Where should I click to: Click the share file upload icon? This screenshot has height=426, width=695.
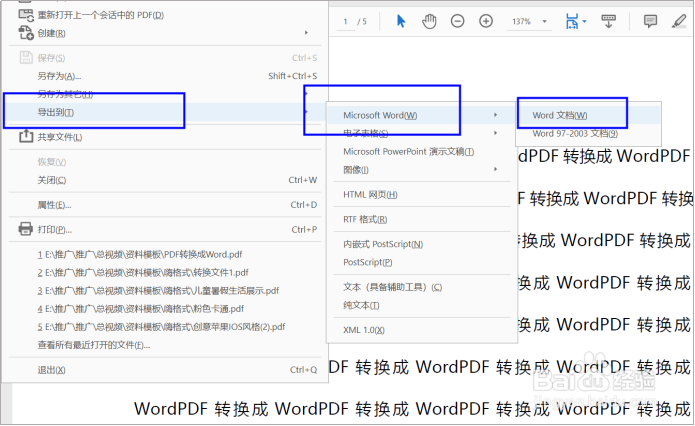(x=26, y=136)
